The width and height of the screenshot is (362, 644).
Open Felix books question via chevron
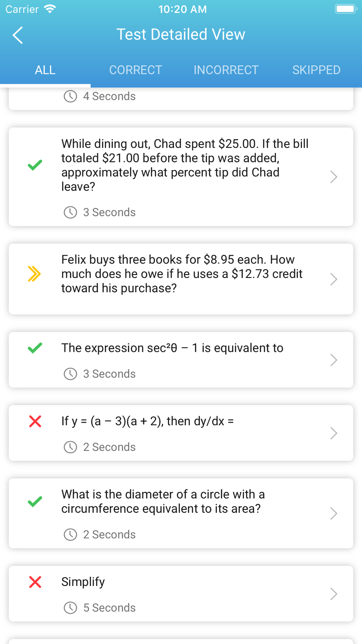point(334,279)
